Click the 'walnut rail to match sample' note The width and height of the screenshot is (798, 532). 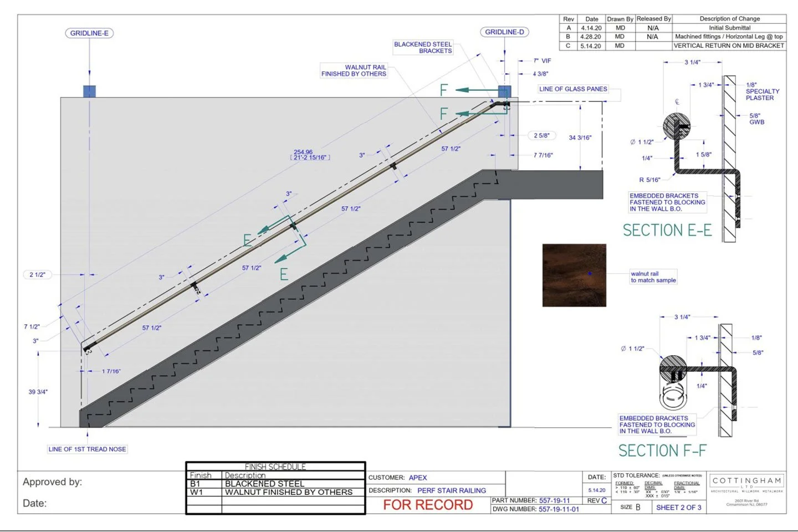pos(653,277)
